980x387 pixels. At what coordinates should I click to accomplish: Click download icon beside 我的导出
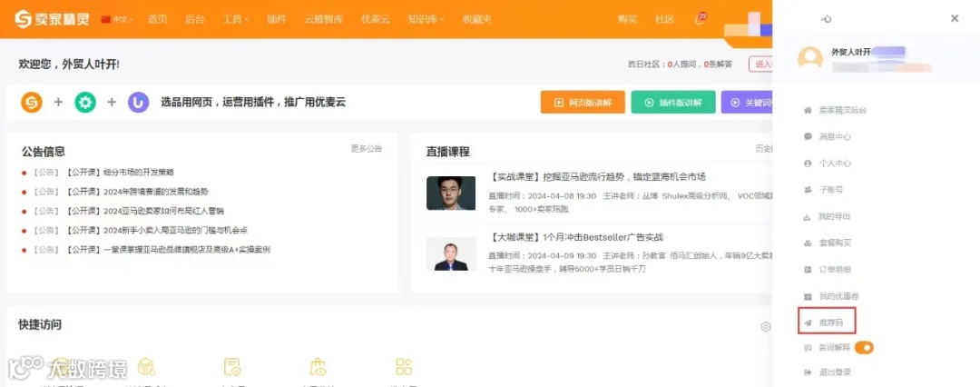pyautogui.click(x=808, y=217)
